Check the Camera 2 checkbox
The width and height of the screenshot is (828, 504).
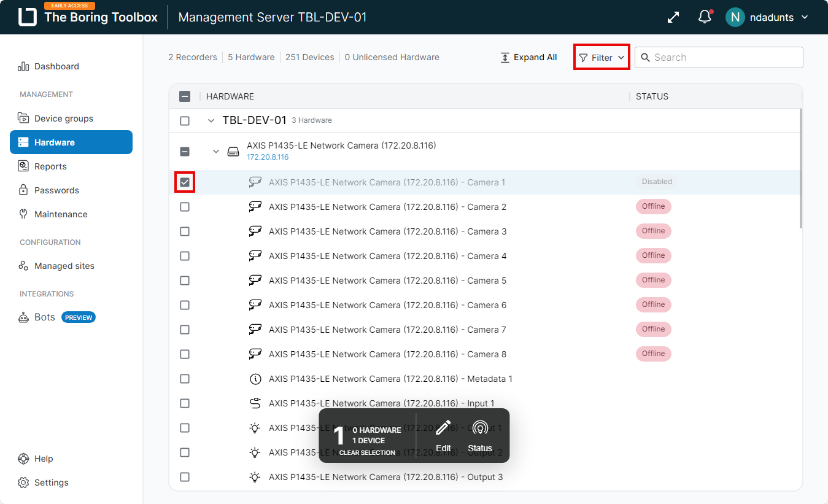click(185, 207)
